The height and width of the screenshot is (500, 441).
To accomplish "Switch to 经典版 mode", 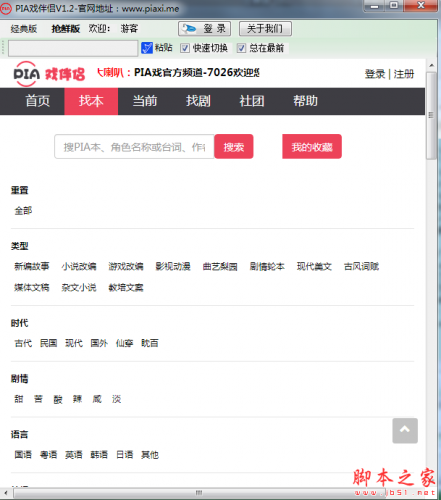I will coord(24,29).
